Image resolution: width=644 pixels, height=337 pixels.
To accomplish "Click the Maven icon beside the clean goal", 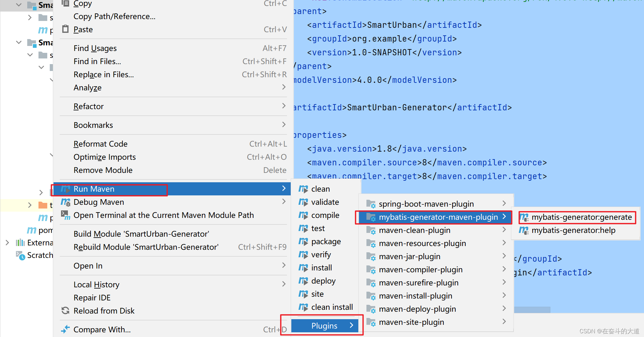I will pos(303,189).
